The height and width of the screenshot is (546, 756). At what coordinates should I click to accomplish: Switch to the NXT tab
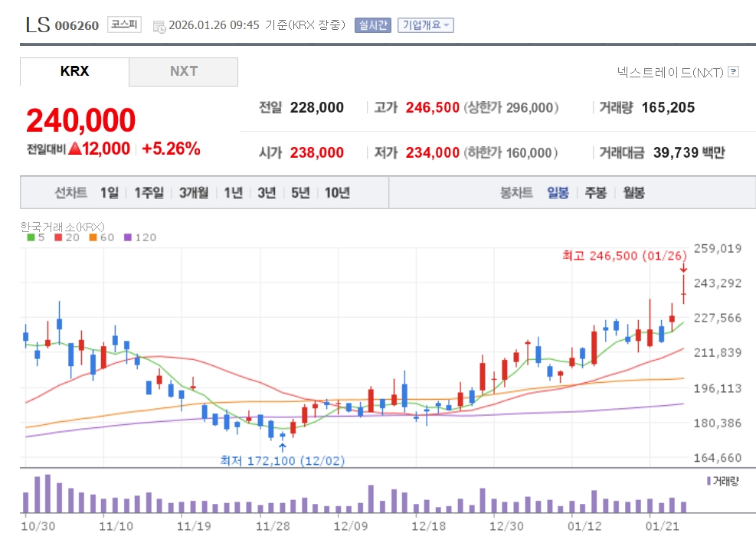point(183,71)
